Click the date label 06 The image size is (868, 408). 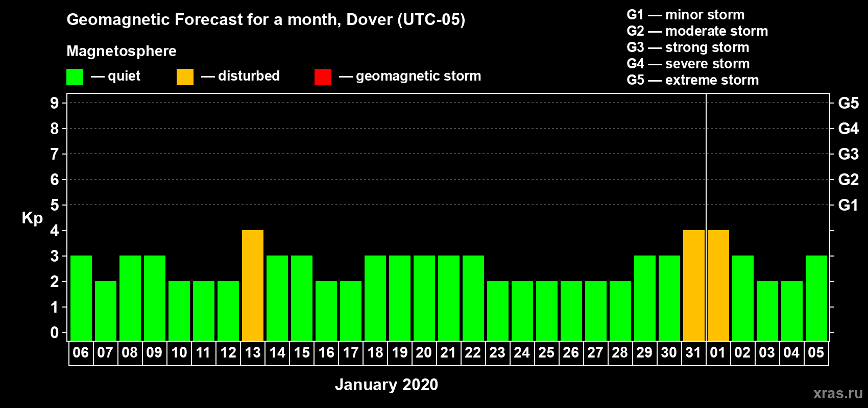pos(81,352)
